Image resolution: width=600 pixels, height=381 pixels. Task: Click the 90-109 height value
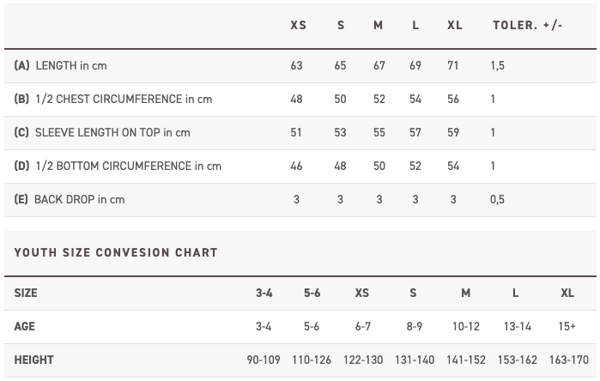(x=263, y=360)
